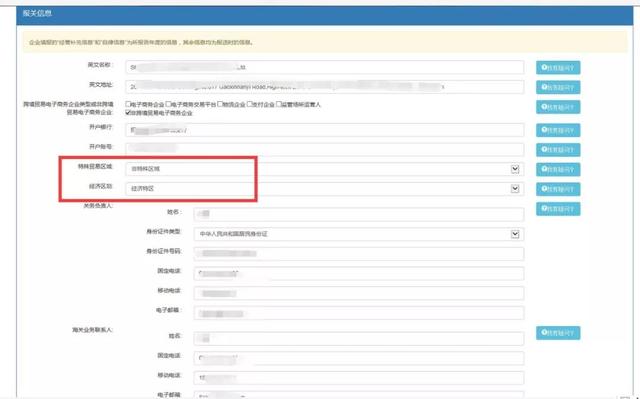
Task: Click the blue button beside 开户银行 field
Action: pyautogui.click(x=558, y=130)
